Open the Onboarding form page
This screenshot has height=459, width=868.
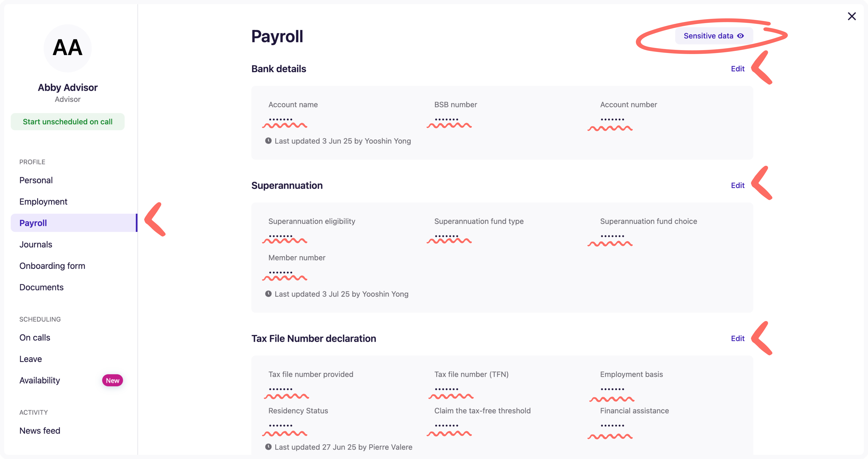[52, 266]
